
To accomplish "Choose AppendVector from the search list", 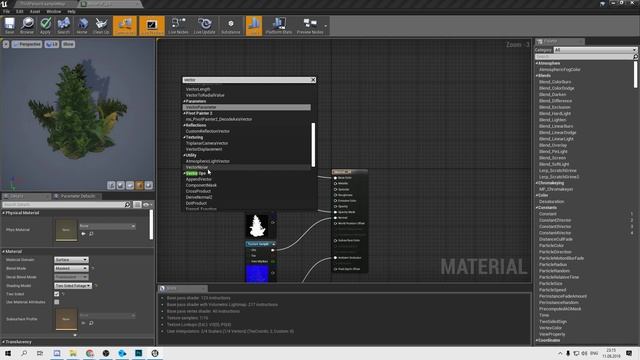I will [x=199, y=179].
